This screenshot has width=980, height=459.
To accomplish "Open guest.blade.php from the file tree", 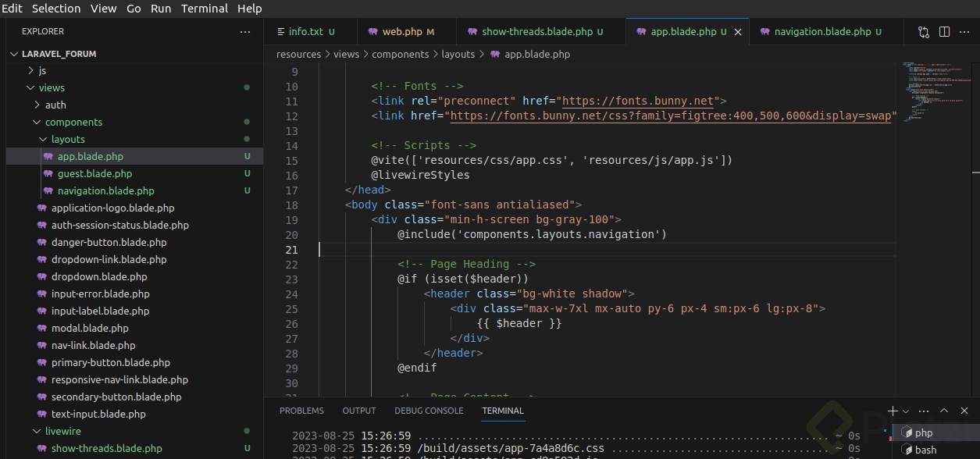I will [x=94, y=174].
